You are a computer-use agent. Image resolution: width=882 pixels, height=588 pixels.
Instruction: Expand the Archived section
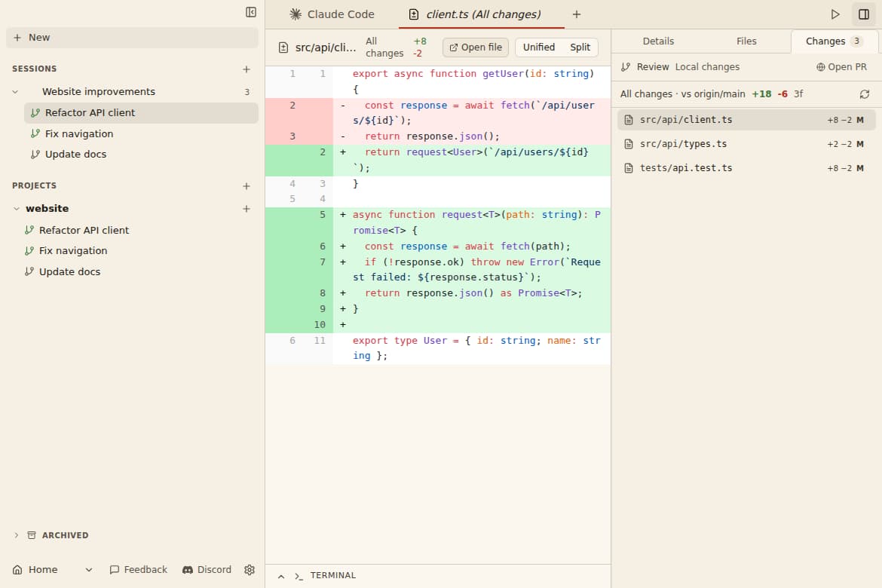pyautogui.click(x=17, y=535)
